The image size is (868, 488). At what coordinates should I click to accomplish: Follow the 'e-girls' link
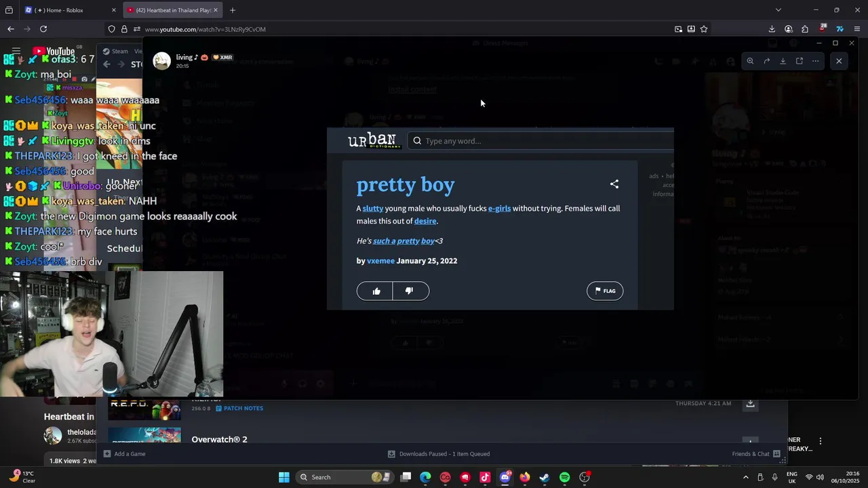coord(500,208)
